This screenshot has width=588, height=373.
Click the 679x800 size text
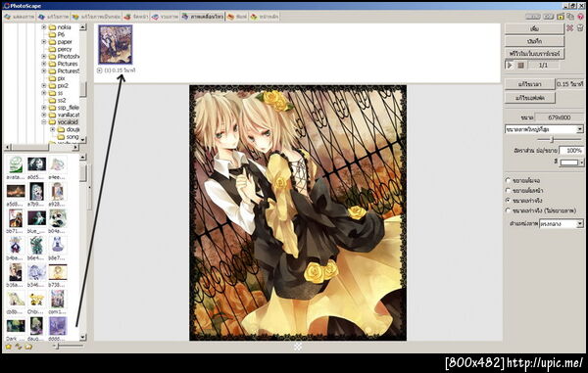click(560, 117)
